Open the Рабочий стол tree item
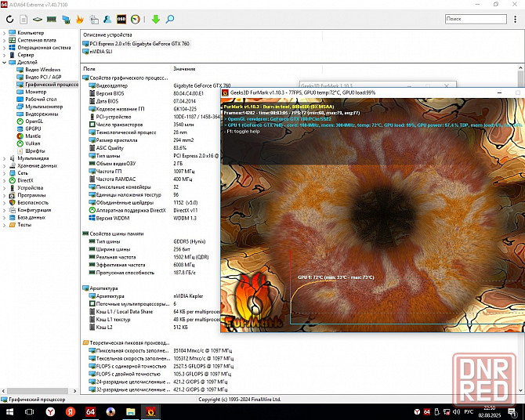Screen dimensions: 525x420 pyautogui.click(x=41, y=100)
